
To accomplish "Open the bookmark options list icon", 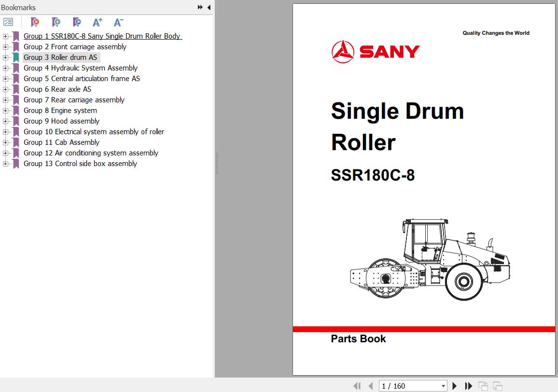I will pyautogui.click(x=8, y=22).
